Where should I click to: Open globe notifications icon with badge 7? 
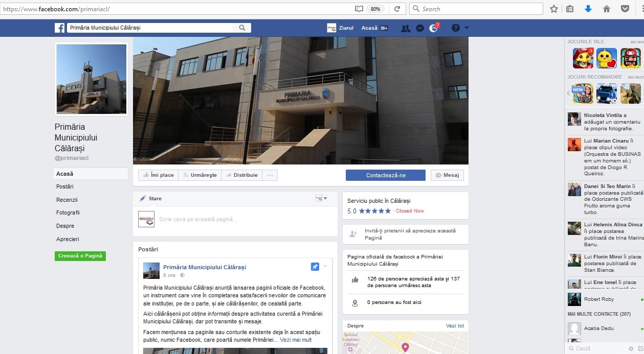click(434, 29)
